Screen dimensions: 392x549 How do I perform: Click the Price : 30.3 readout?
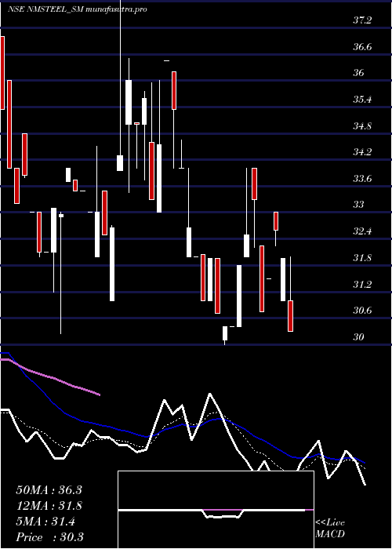[49, 537]
